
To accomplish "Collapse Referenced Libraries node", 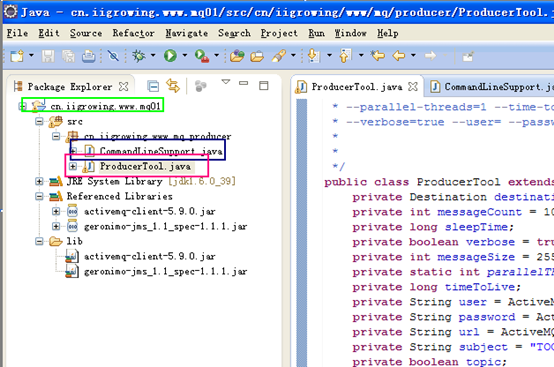I will point(39,196).
